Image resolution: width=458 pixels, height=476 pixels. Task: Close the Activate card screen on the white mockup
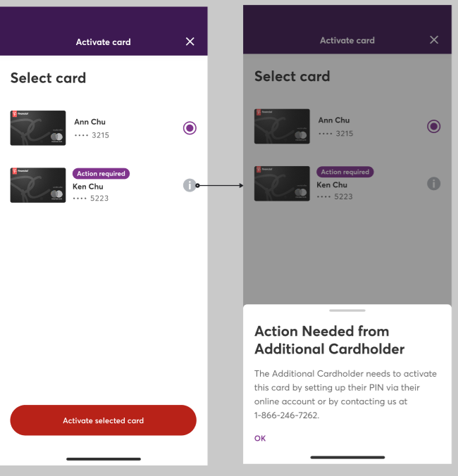[x=190, y=42]
